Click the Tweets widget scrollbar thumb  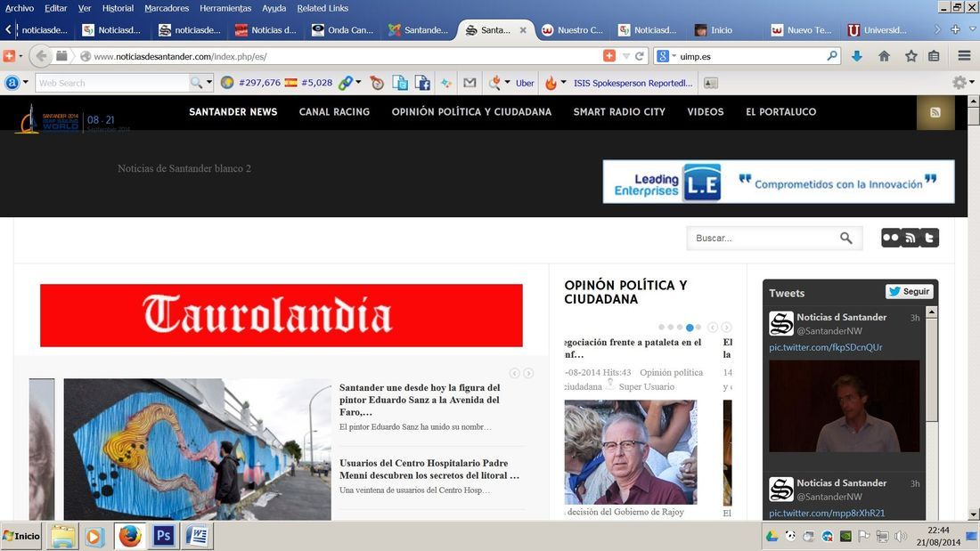coord(931,370)
